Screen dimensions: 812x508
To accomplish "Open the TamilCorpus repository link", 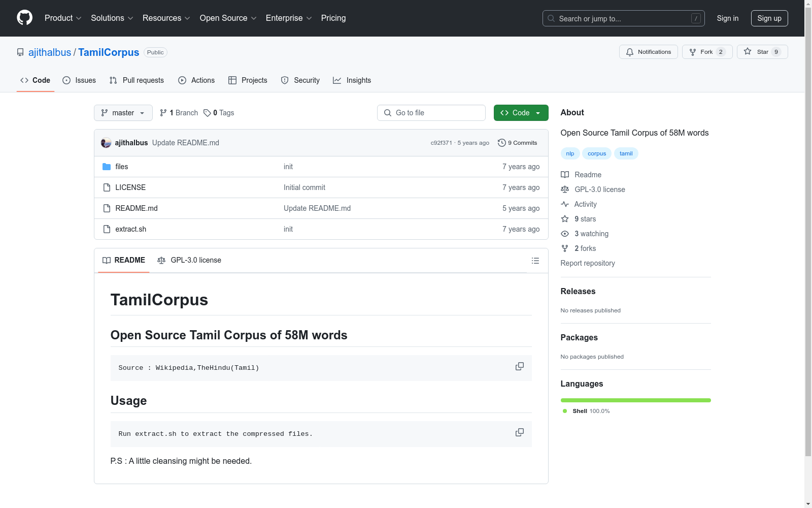I will (109, 52).
